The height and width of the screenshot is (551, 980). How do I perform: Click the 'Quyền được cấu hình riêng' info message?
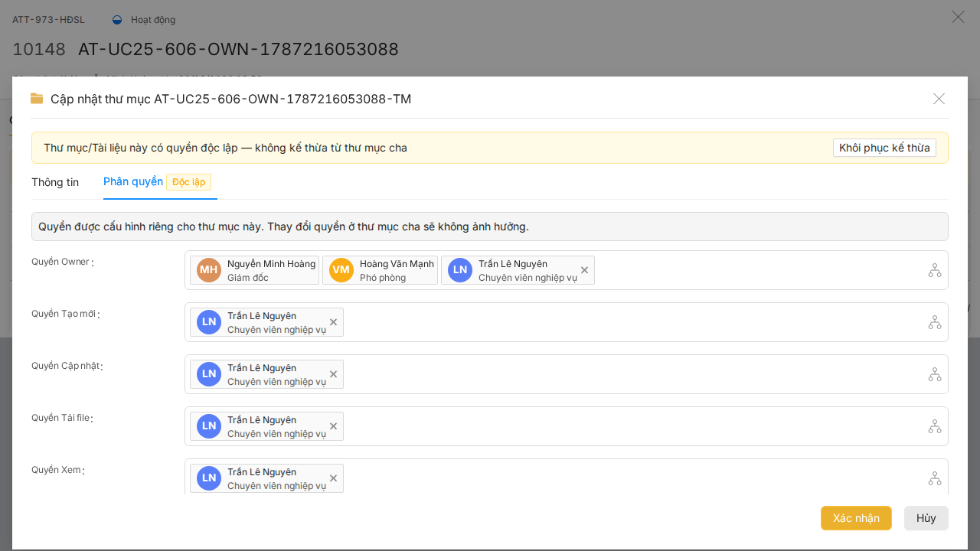point(283,227)
